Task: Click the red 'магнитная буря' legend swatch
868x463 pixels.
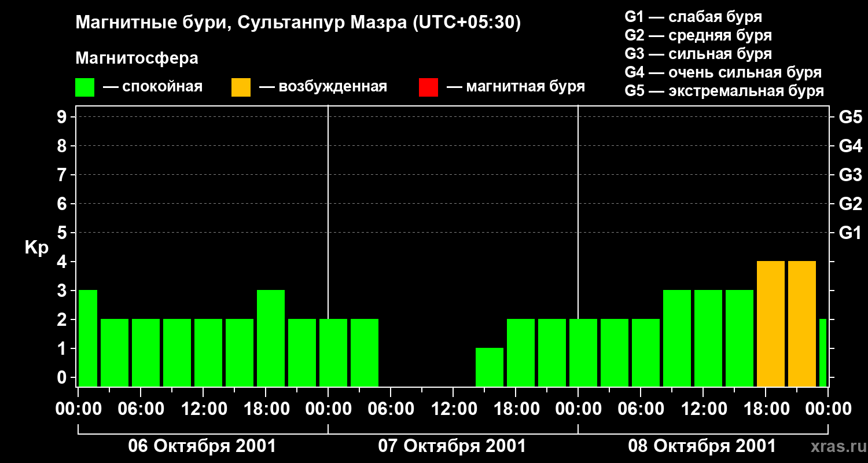Action: [x=428, y=87]
